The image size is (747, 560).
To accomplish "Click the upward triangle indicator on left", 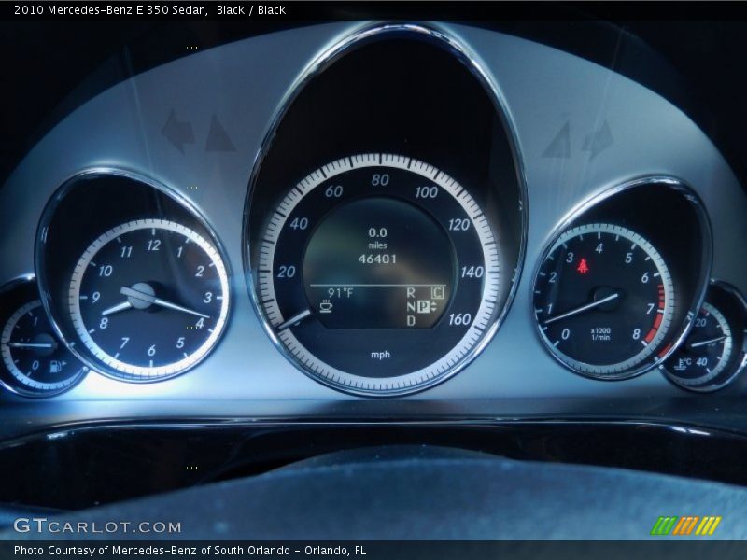I will (219, 134).
